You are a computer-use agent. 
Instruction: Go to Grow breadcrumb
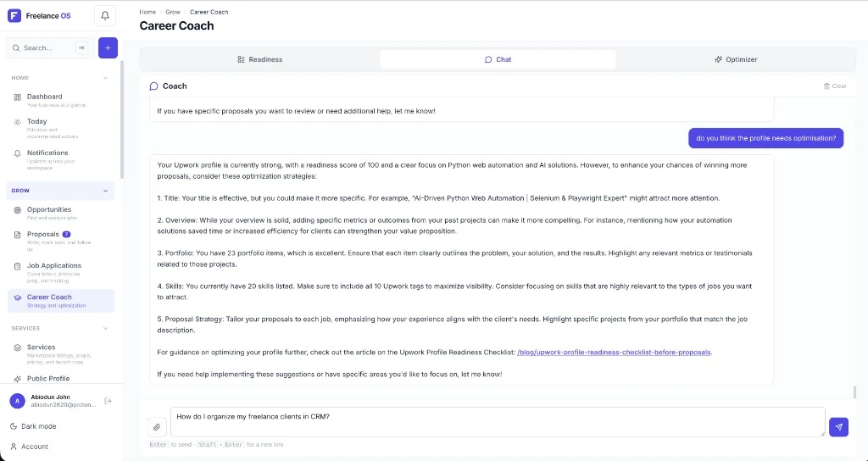[173, 12]
